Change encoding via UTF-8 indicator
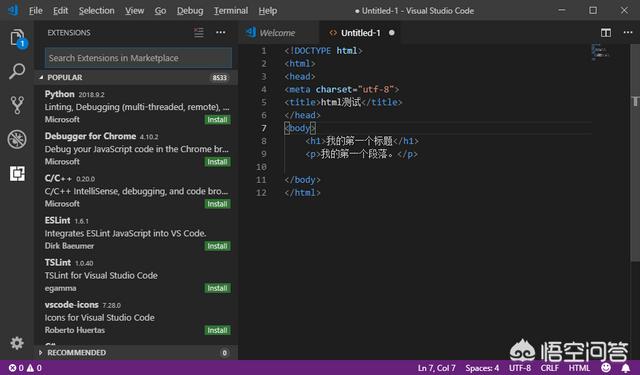Image resolution: width=640 pixels, height=375 pixels. coord(520,368)
